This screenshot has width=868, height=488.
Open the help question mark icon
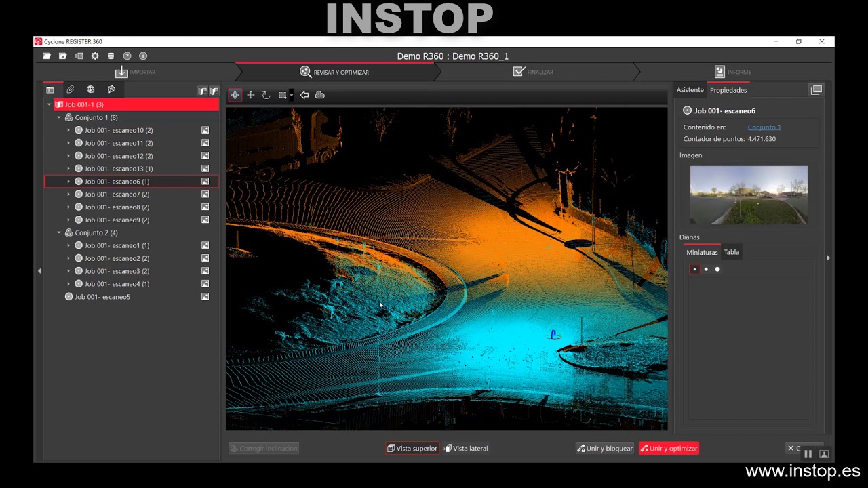[x=127, y=56]
